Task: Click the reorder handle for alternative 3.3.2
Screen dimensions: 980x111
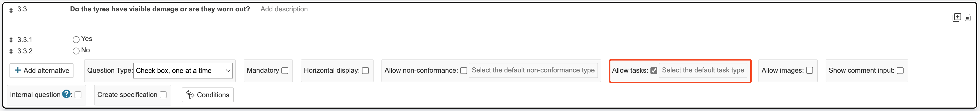Action: [11, 52]
